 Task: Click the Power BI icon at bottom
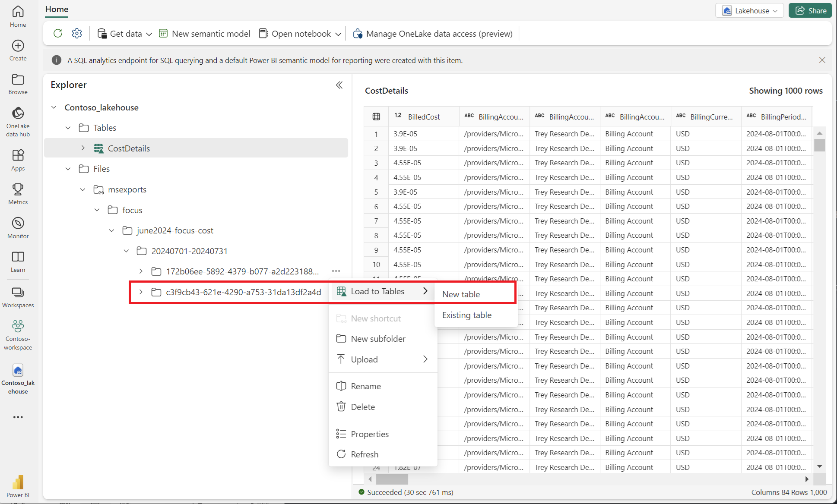[18, 486]
